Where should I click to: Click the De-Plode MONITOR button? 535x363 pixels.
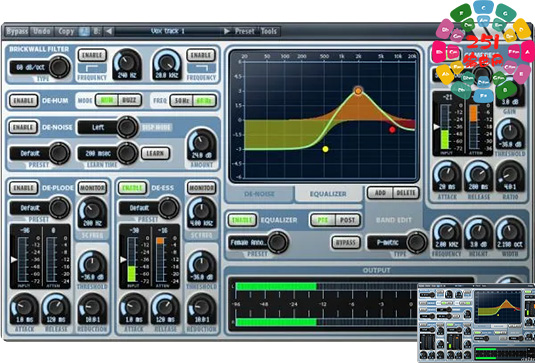pos(92,188)
